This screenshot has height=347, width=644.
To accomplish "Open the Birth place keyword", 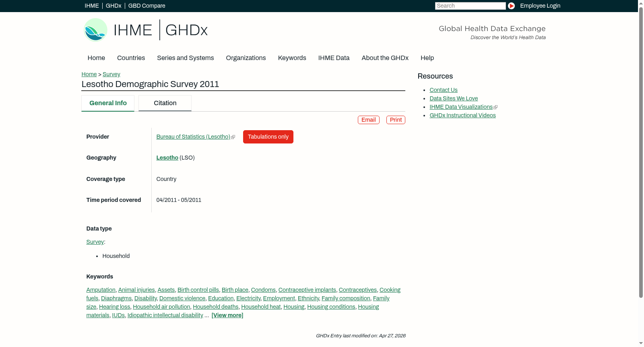I will 235,290.
